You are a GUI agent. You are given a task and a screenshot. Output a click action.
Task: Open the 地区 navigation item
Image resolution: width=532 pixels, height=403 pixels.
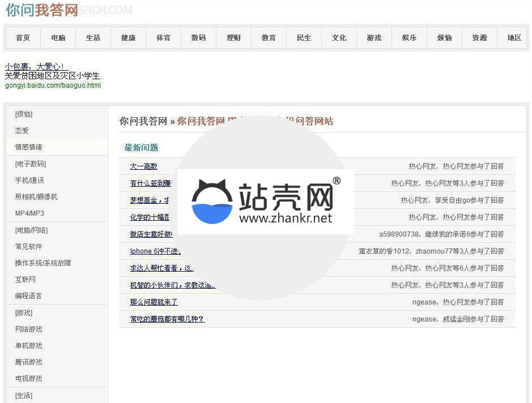point(514,37)
